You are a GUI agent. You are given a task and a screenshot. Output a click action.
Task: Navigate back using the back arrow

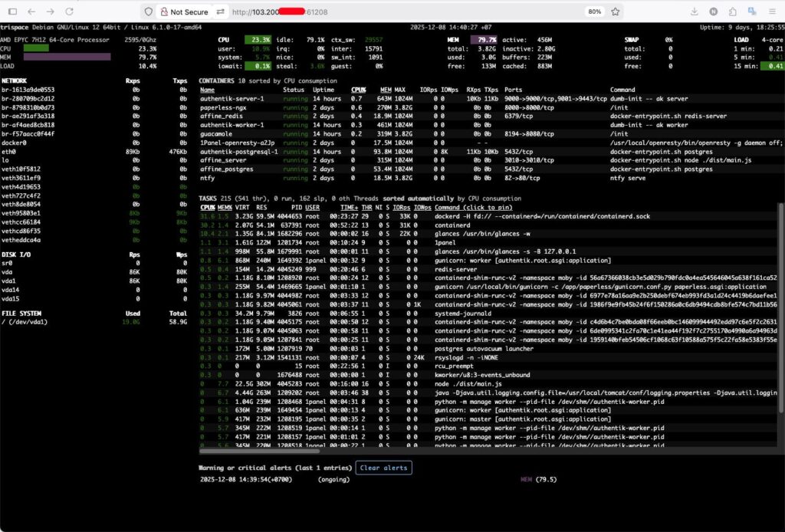31,11
